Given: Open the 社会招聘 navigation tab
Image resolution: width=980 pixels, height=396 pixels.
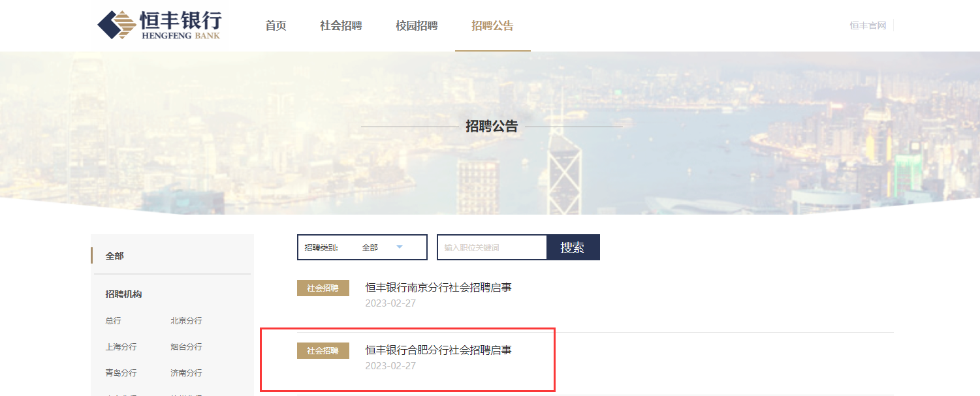Looking at the screenshot, I should click(x=341, y=26).
